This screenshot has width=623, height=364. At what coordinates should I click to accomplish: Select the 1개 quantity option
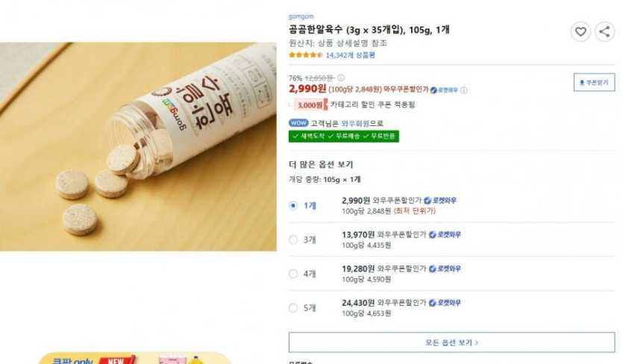point(293,205)
